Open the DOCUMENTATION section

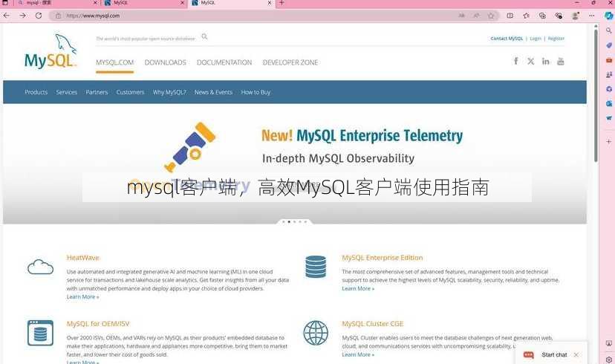tap(224, 62)
